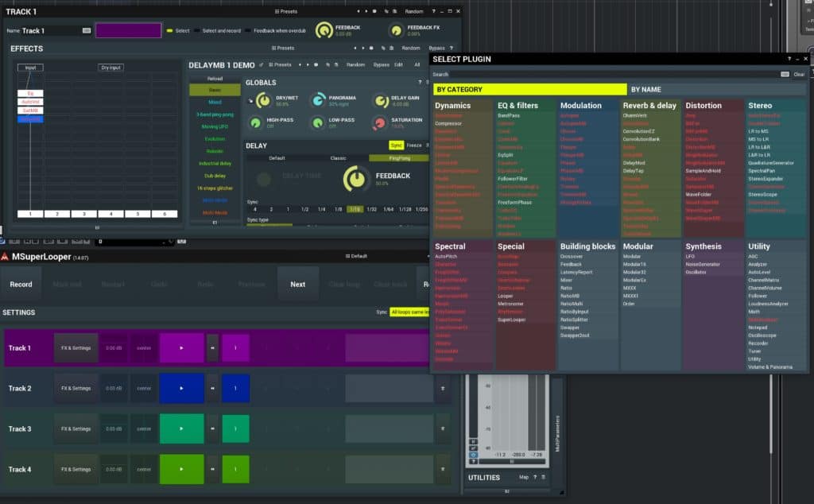Viewport: 814px width, 504px height.
Task: Adjust the large Delay Feedback knob
Action: coord(355,179)
